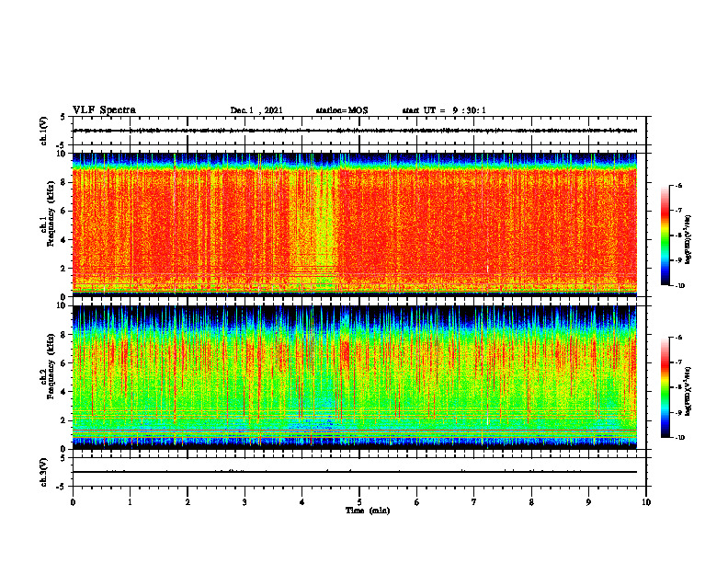Screen dimensions: 728x563
Task: Click the ch.3 waveform trace panel
Action: 359,472
